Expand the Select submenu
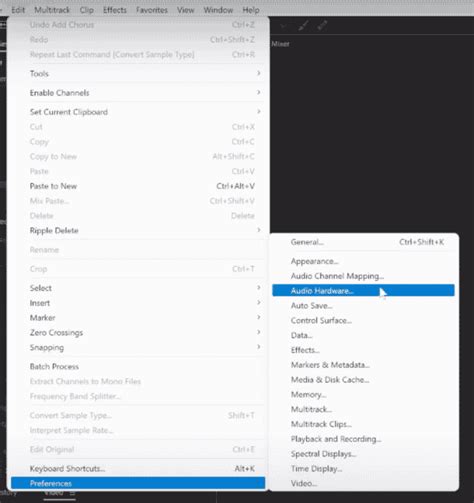This screenshot has height=503, width=474. click(x=138, y=288)
